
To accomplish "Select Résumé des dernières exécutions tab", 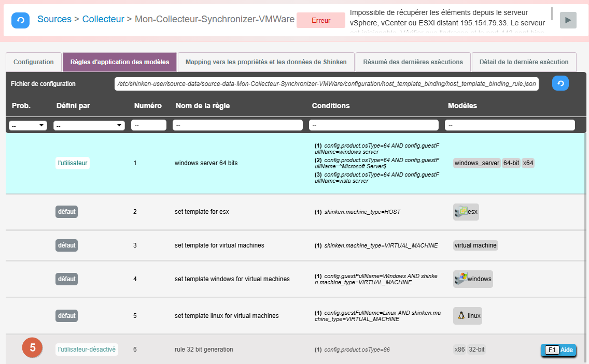I will click(x=413, y=62).
